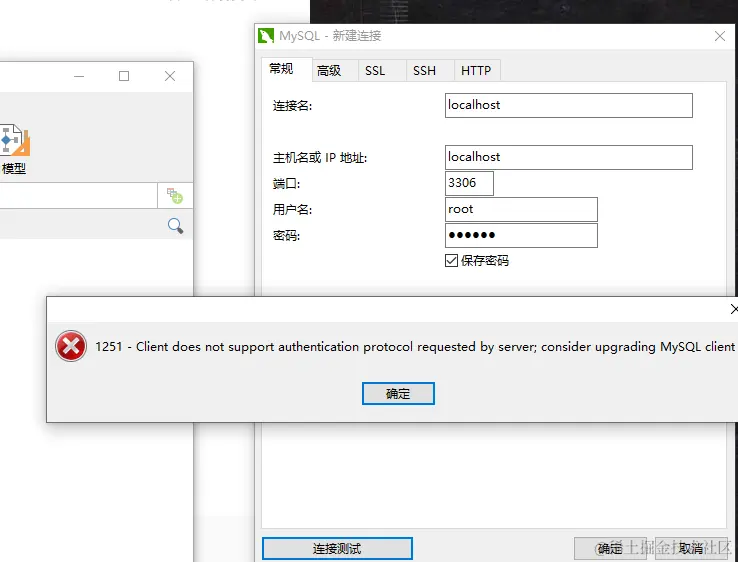Screen dimensions: 738x562
Task: Click the 模型 icon in main window
Action: (14, 149)
